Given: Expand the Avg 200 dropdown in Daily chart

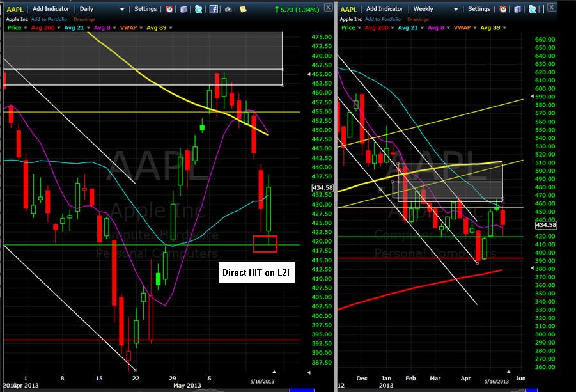Looking at the screenshot, I should click(59, 28).
